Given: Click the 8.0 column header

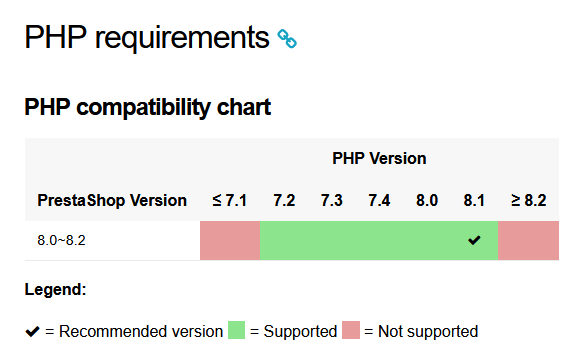Looking at the screenshot, I should 427,200.
